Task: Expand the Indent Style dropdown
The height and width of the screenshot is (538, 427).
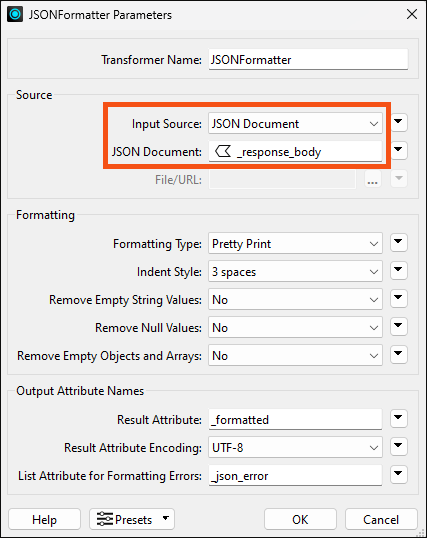Action: point(295,272)
